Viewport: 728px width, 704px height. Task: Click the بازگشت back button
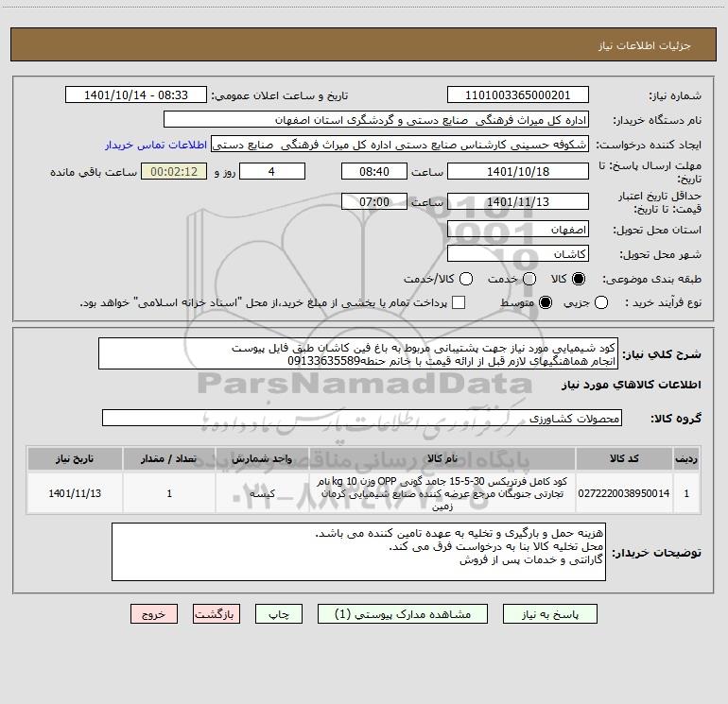coord(217,614)
